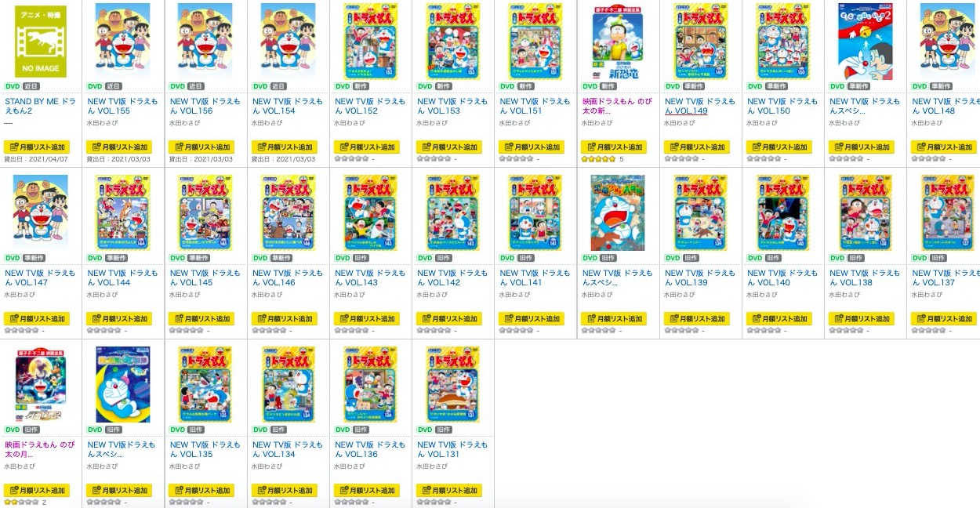Image resolution: width=980 pixels, height=508 pixels.
Task: Add VOL.131 to the monthly list
Action: point(448,490)
